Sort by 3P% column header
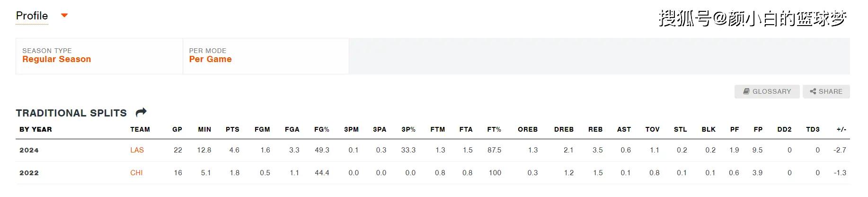 click(x=408, y=129)
